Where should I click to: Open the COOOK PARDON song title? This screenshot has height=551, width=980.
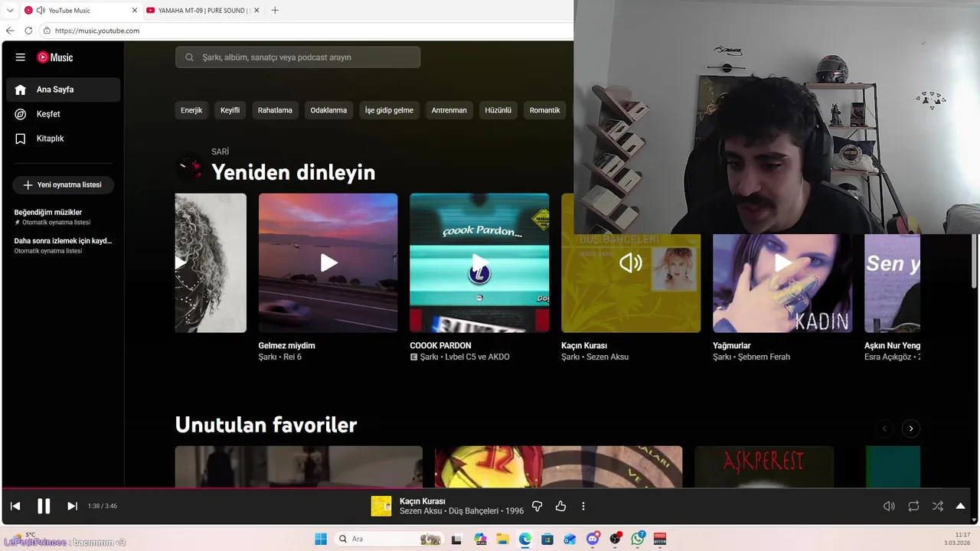pyautogui.click(x=440, y=346)
